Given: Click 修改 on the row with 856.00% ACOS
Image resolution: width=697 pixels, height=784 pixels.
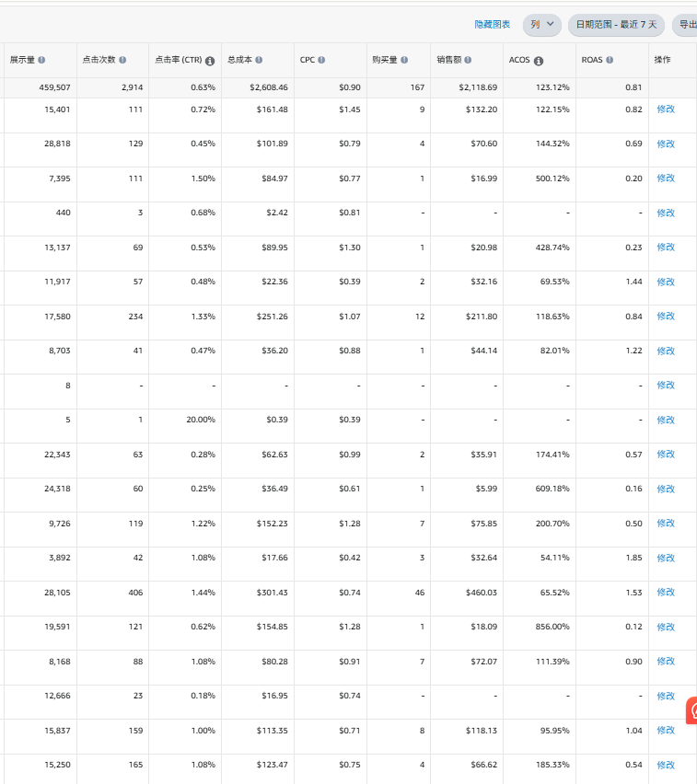Looking at the screenshot, I should pos(665,627).
